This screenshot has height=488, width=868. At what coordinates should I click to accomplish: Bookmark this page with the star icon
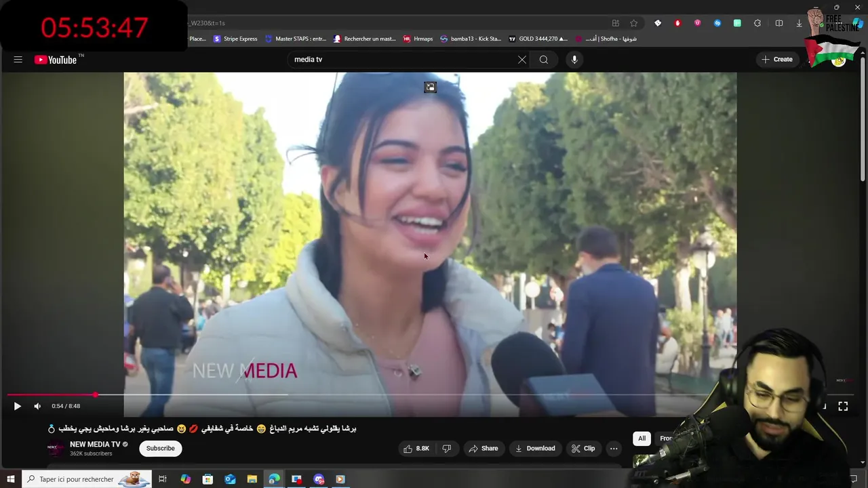[x=634, y=23]
